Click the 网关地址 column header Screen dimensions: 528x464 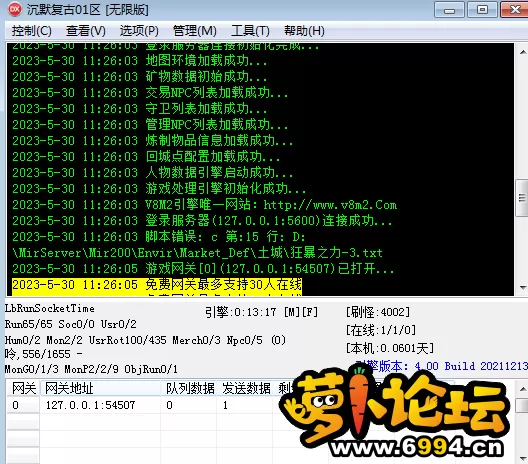(x=100, y=389)
